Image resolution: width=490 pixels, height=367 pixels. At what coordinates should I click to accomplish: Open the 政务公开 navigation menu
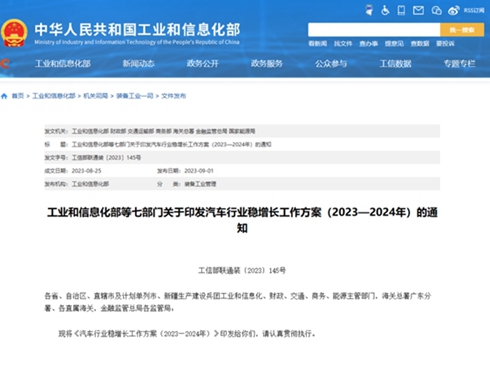[203, 63]
